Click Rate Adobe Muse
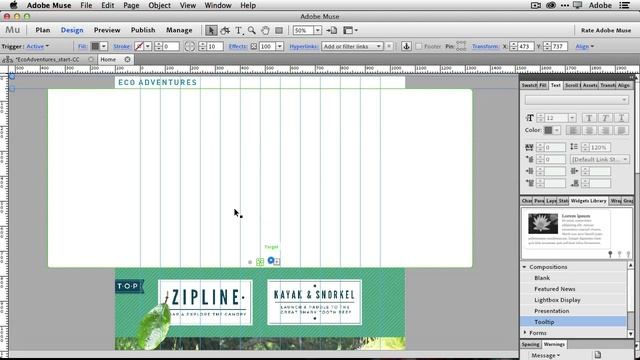Screen dimensions: 640x360 pyautogui.click(x=606, y=31)
